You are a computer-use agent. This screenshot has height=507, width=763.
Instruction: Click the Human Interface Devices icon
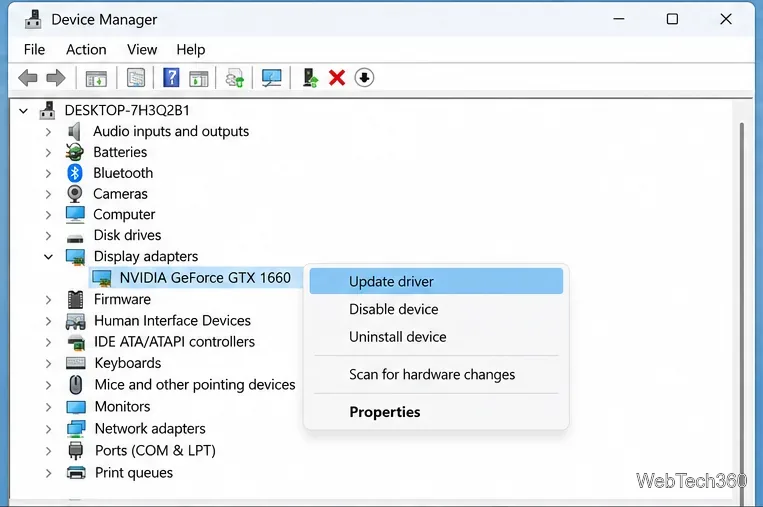(75, 321)
